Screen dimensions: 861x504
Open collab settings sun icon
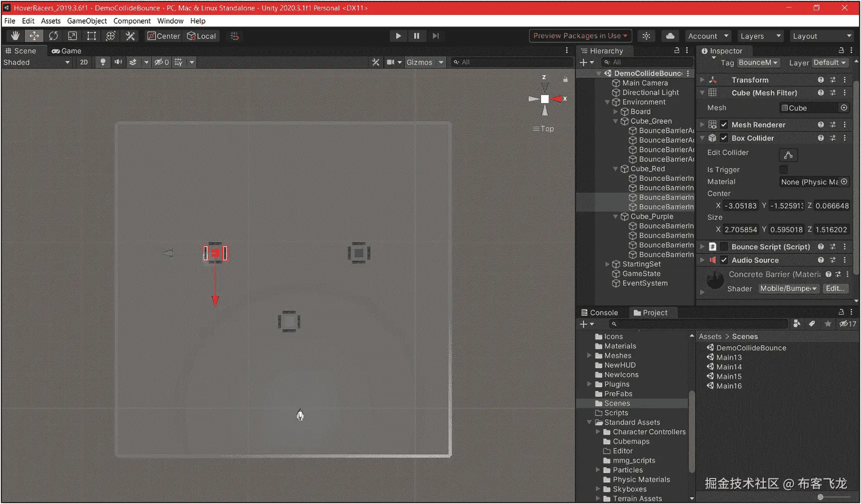[x=646, y=36]
